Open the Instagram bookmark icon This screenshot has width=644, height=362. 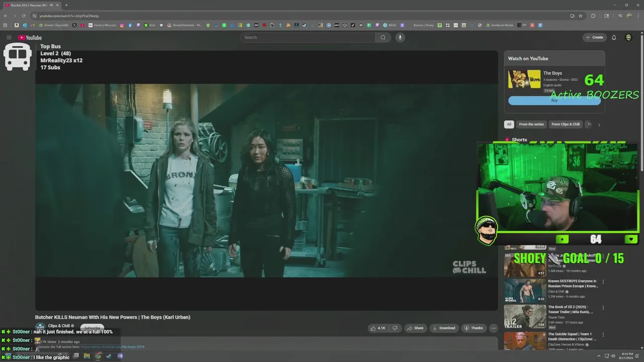[x=122, y=25]
